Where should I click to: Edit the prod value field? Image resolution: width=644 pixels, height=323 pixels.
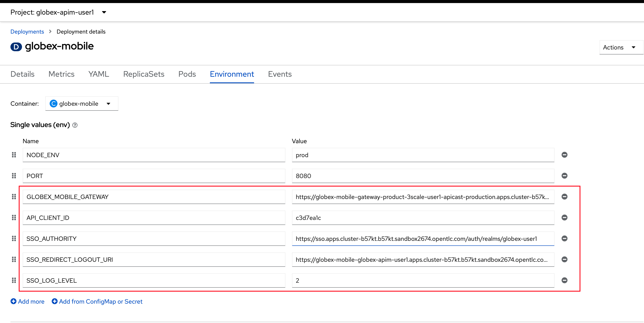(423, 155)
